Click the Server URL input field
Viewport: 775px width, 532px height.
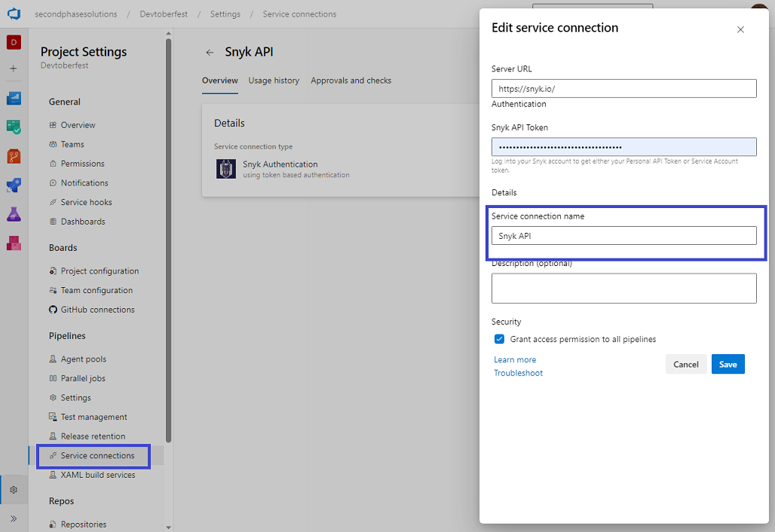point(623,88)
